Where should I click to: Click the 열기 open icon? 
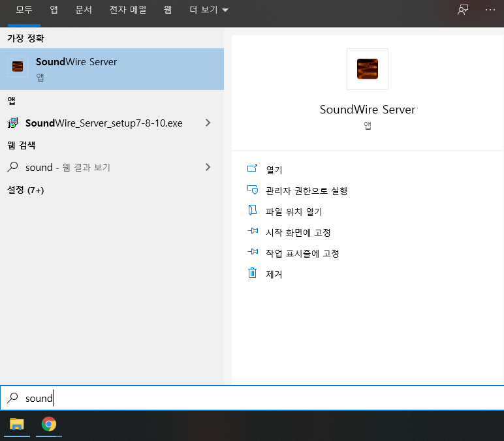coord(252,168)
